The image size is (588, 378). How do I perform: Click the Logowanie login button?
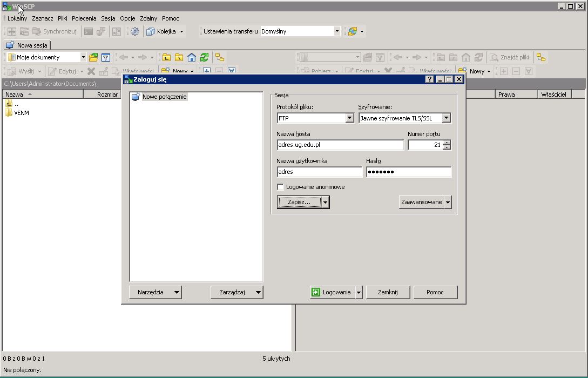tap(332, 292)
